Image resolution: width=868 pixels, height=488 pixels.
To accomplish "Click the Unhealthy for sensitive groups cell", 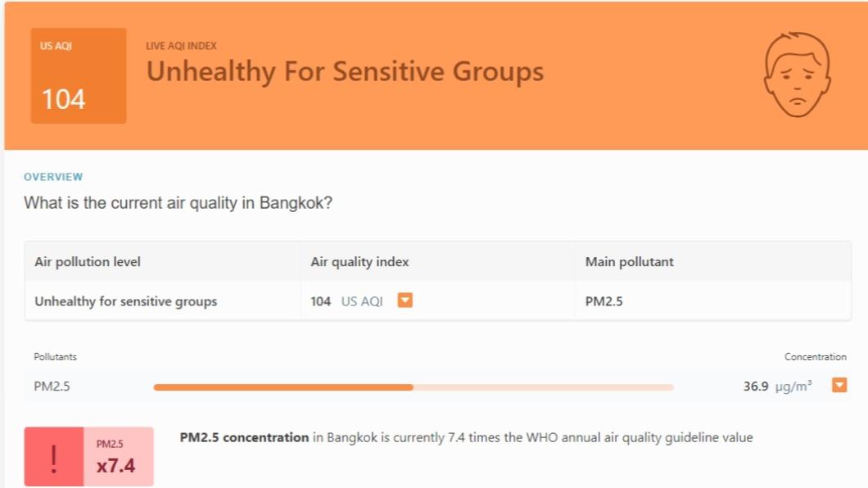I will click(125, 301).
